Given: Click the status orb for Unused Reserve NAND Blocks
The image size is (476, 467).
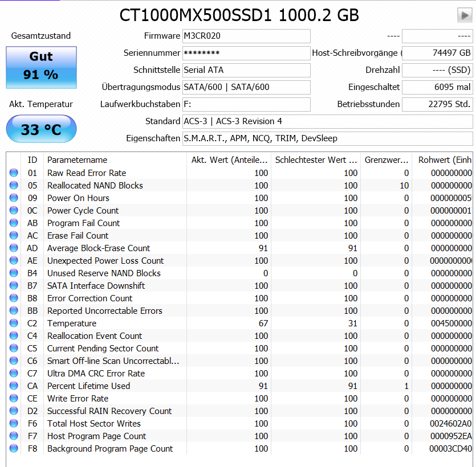Looking at the screenshot, I should pos(14,273).
